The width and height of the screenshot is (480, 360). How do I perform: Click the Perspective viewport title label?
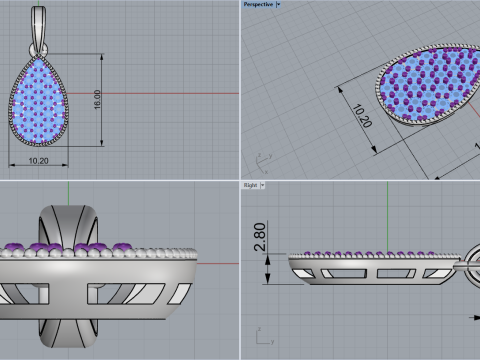click(x=258, y=4)
